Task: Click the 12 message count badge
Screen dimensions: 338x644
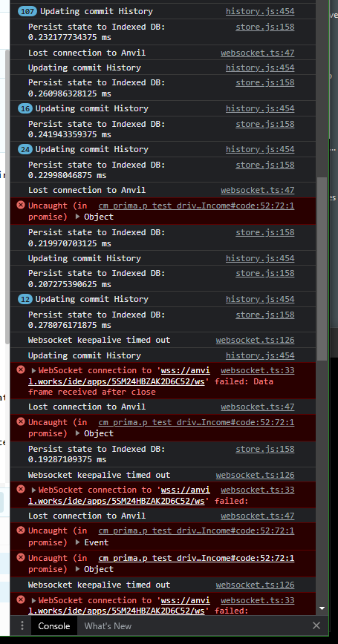Action: pyautogui.click(x=25, y=300)
